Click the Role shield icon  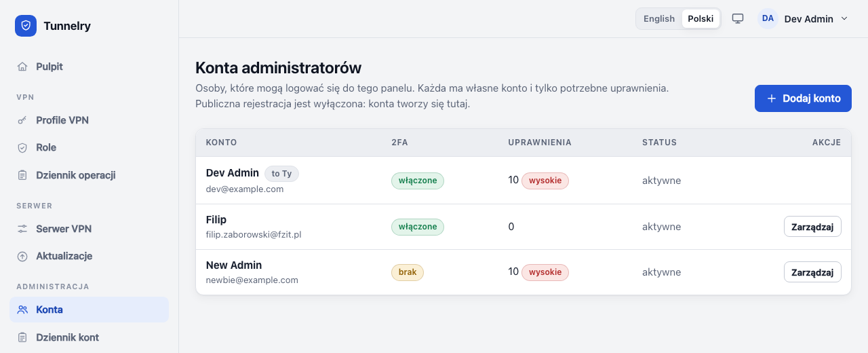click(x=22, y=147)
